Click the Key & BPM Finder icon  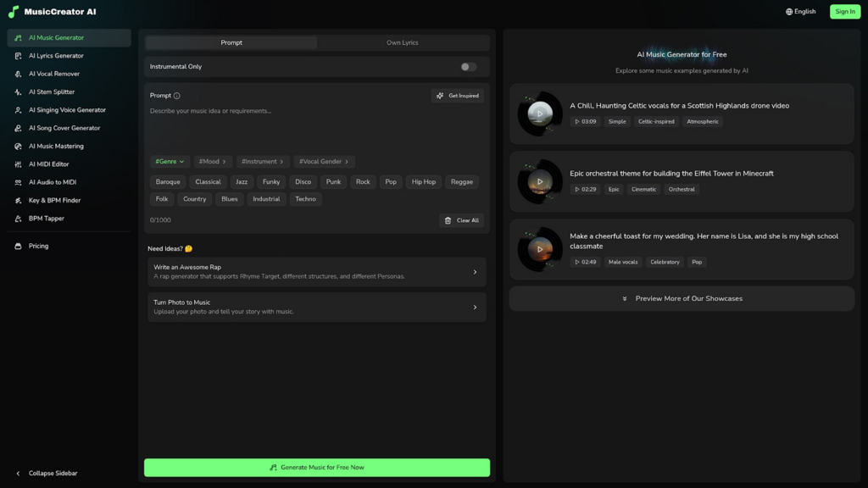pos(18,201)
